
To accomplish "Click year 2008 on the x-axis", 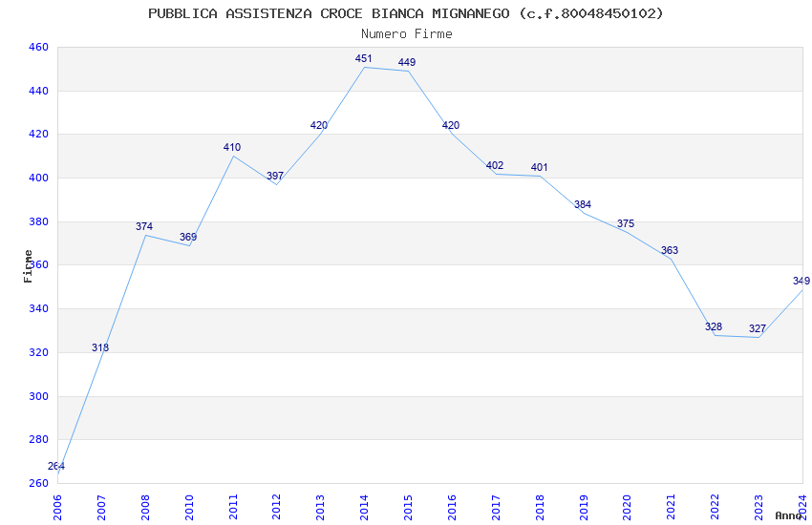I will pos(145,508).
